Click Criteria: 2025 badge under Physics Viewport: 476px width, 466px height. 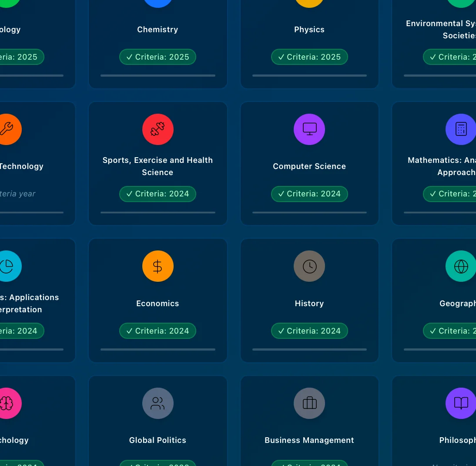(309, 57)
